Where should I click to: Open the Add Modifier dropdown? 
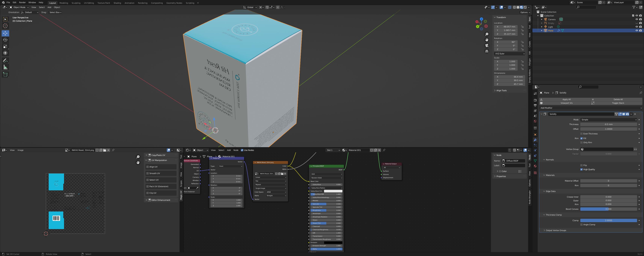[x=590, y=108]
